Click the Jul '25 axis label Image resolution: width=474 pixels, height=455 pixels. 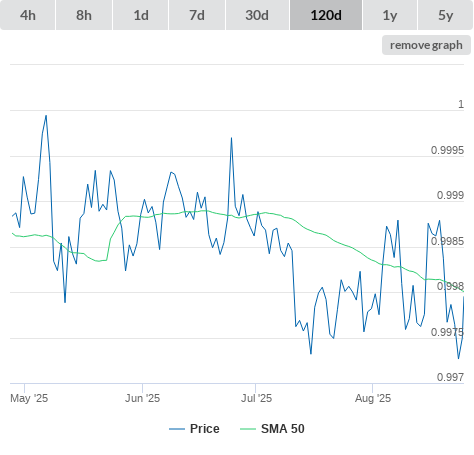click(x=256, y=398)
